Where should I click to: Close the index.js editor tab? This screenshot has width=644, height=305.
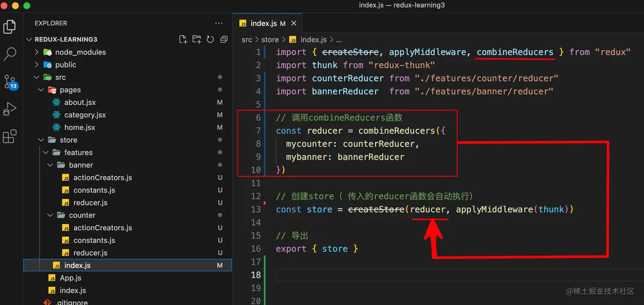[294, 23]
